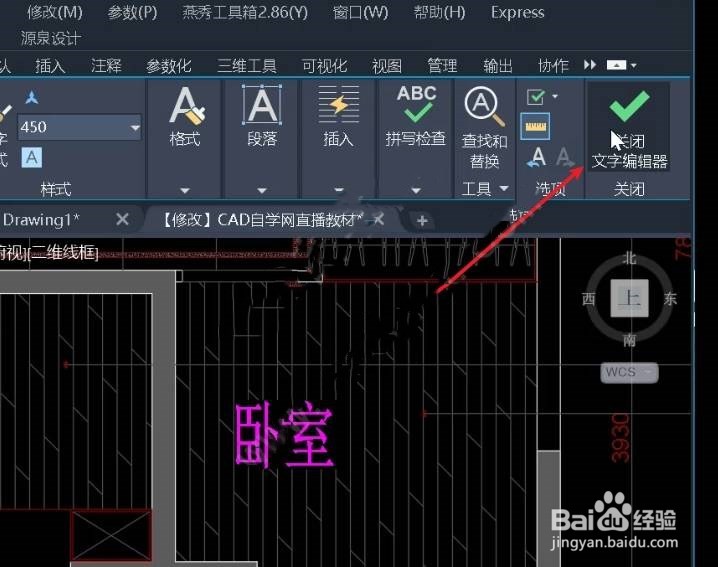Click the 上 top face of ViewCube

pyautogui.click(x=630, y=298)
